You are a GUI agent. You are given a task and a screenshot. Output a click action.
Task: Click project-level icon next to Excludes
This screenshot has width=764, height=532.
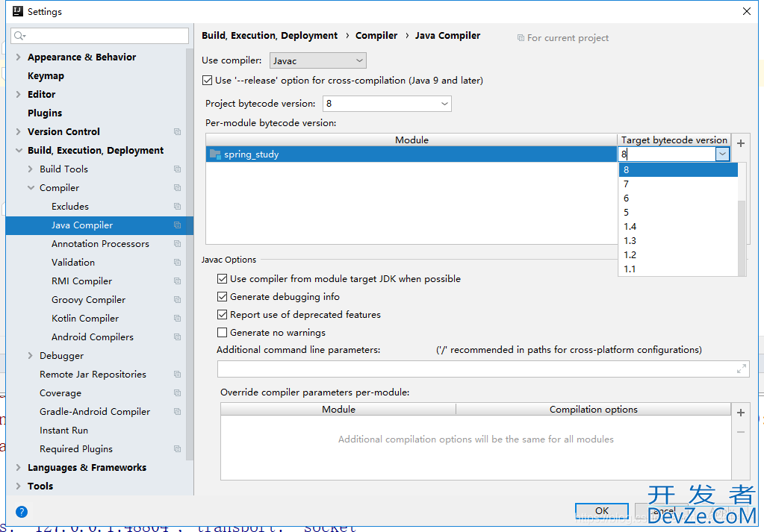(x=177, y=207)
